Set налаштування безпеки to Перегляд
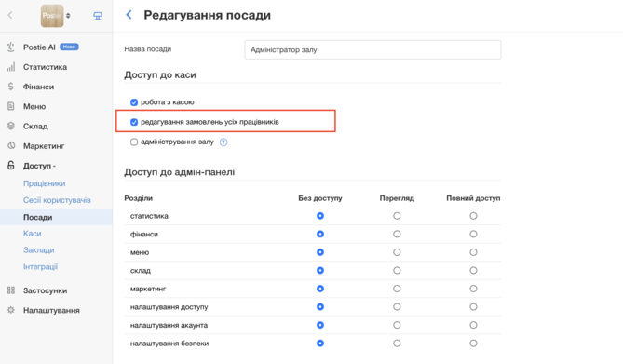 coord(397,344)
